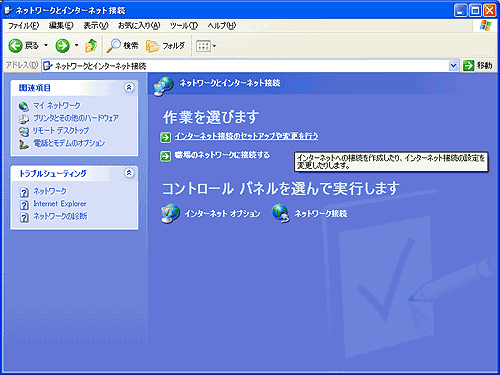Click arrow icon for 職場のネットワークに接続する
Viewport: 500px width, 375px height.
[x=166, y=156]
